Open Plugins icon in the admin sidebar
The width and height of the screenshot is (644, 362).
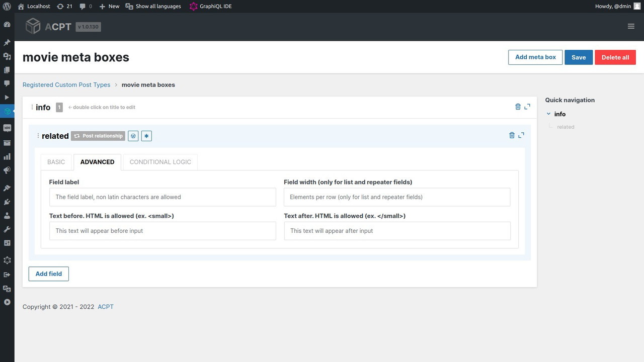(x=7, y=202)
